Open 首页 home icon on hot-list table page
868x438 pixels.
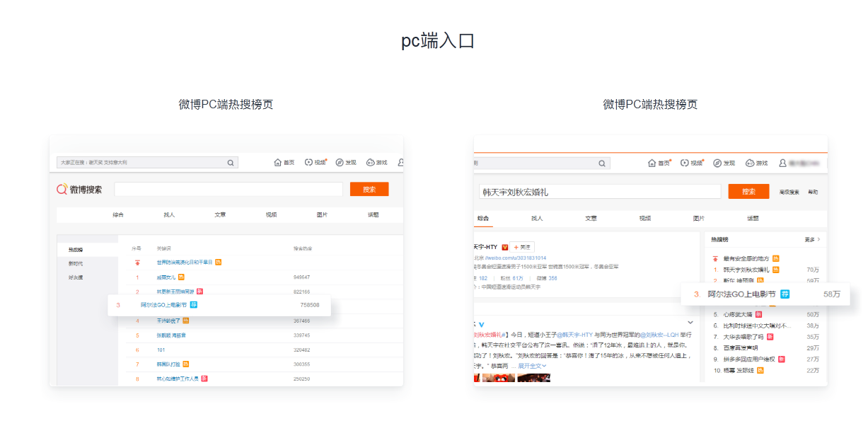(277, 163)
